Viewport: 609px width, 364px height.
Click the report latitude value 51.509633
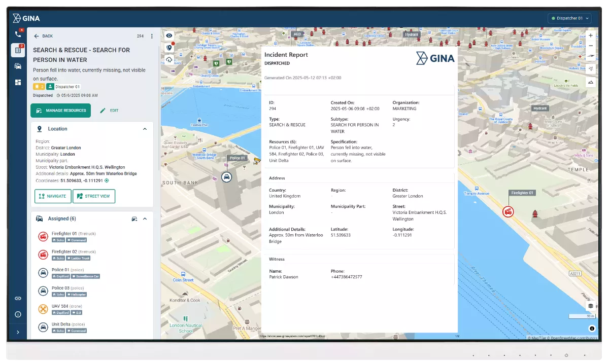[341, 235]
